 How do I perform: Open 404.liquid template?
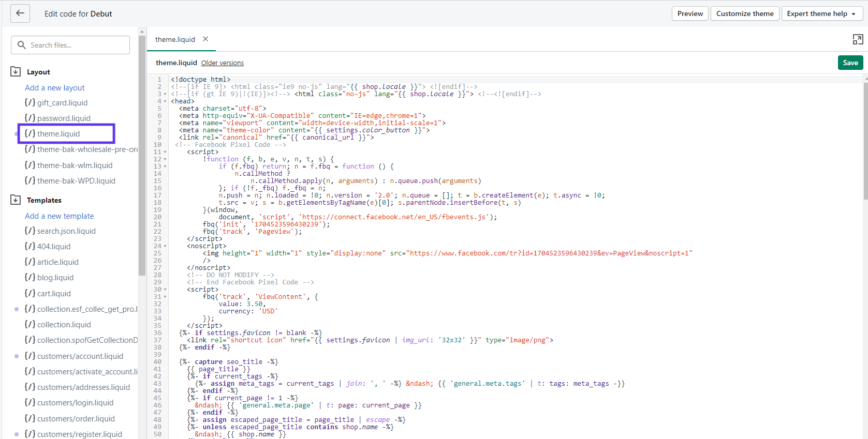(x=47, y=247)
